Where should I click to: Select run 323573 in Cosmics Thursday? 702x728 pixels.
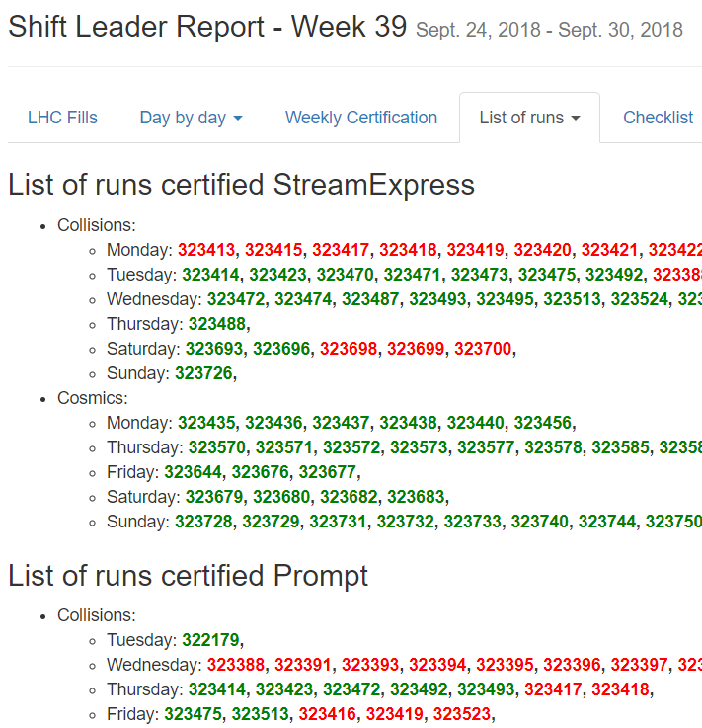pos(419,447)
